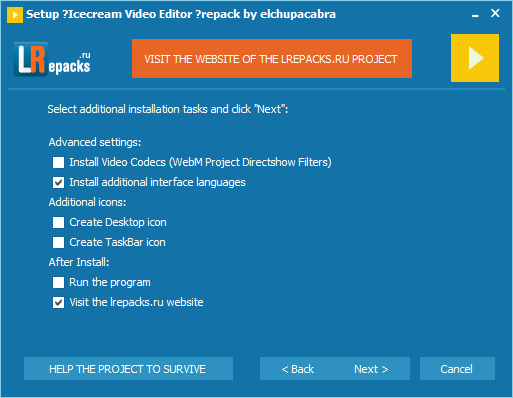Proceed with the Next button

(x=371, y=369)
